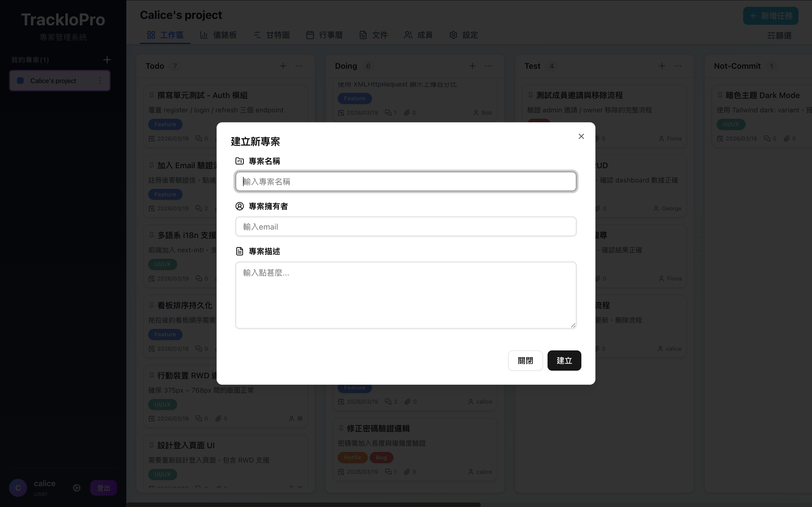Open the three-dot menu for Calice's project

[x=100, y=81]
